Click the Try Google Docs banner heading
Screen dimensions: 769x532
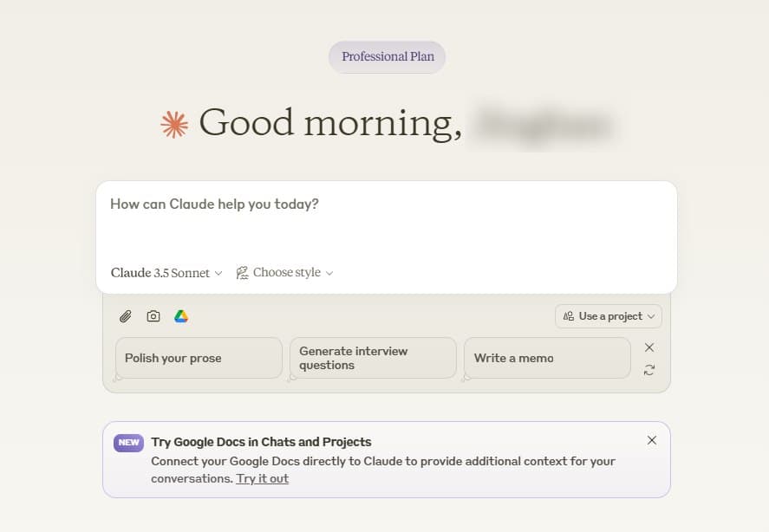(x=261, y=442)
